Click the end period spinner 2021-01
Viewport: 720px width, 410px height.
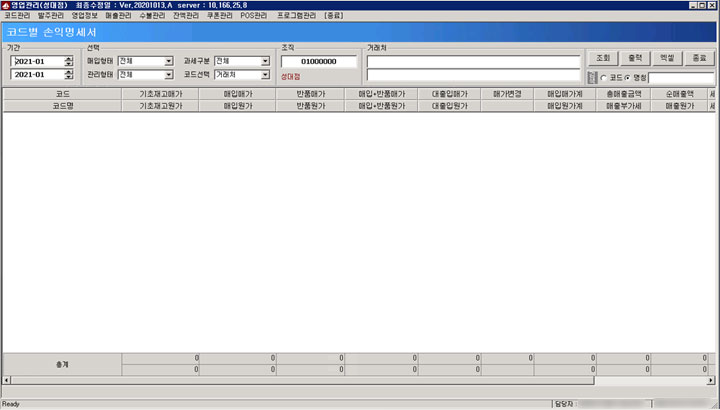(x=69, y=74)
